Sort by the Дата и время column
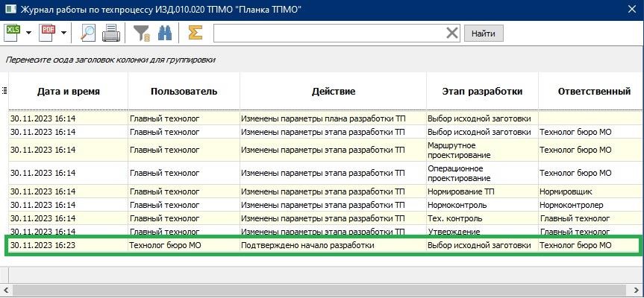 [x=68, y=92]
